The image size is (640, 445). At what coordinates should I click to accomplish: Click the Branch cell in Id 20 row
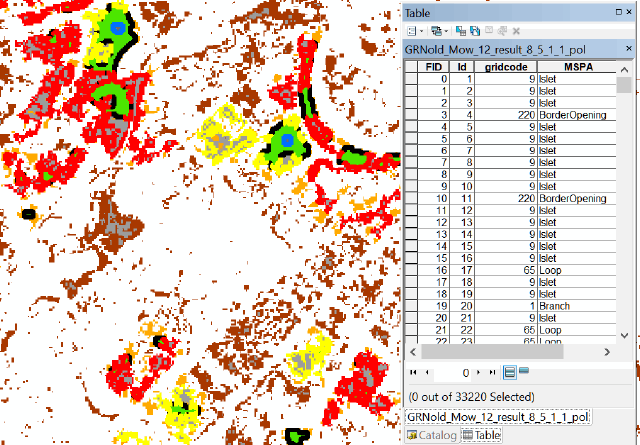[x=577, y=306]
